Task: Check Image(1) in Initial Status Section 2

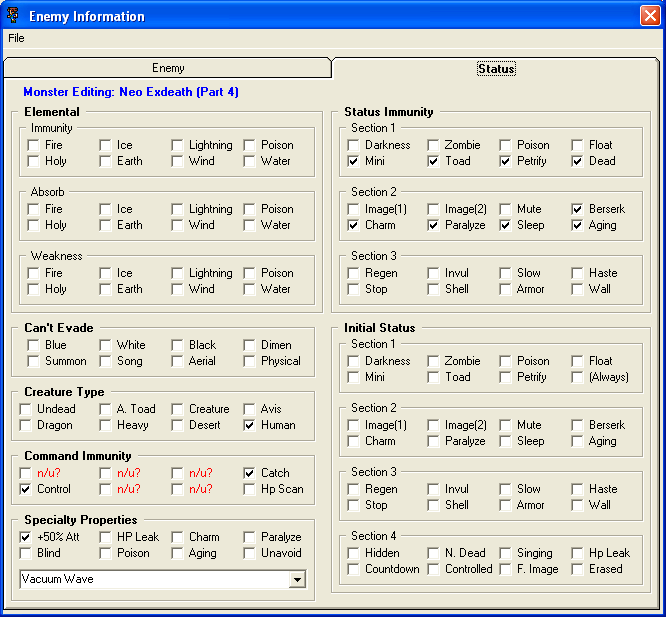Action: (x=353, y=425)
